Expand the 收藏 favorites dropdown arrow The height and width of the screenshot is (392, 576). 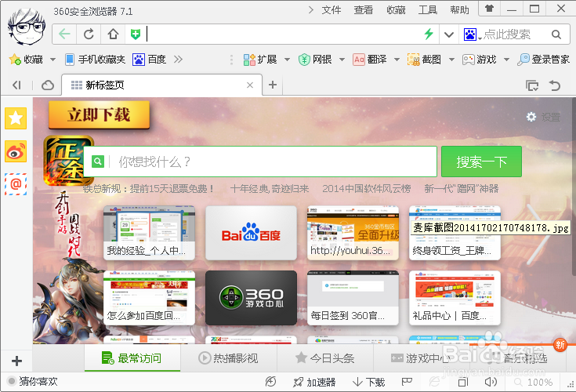(53, 60)
